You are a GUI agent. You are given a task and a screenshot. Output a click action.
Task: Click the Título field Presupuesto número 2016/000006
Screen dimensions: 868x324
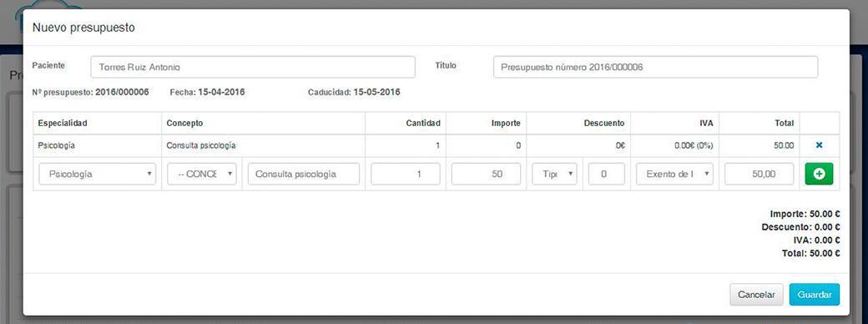pyautogui.click(x=655, y=67)
